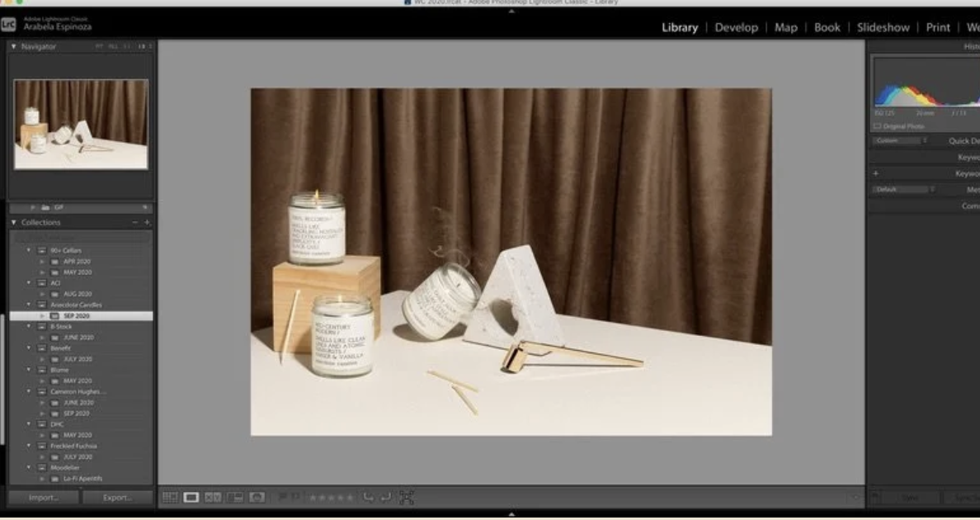Click the left panel scrollbar
980x520 pixels.
click(2, 379)
